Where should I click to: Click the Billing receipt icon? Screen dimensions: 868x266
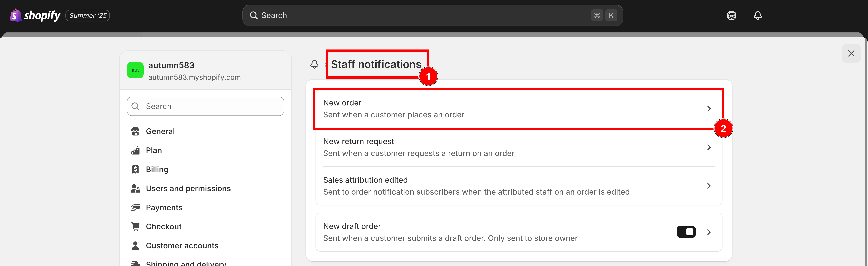[135, 169]
